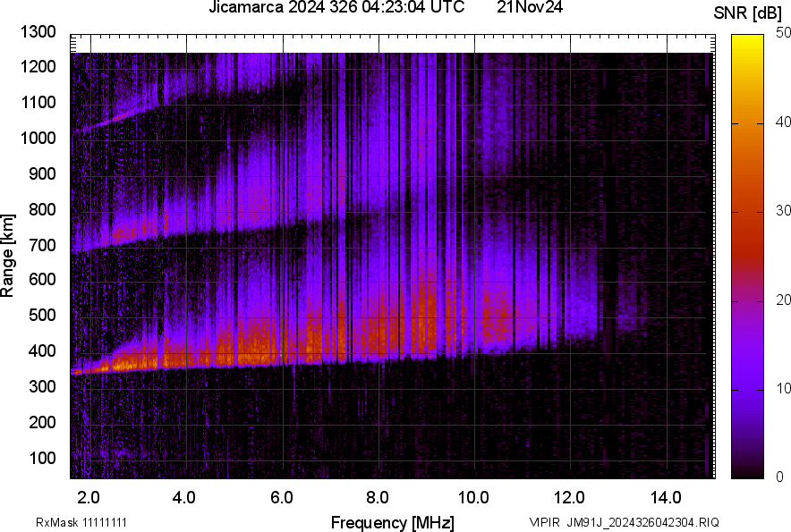Click the 8.0 frequency tick label
This screenshot has height=532, width=791.
[x=378, y=497]
